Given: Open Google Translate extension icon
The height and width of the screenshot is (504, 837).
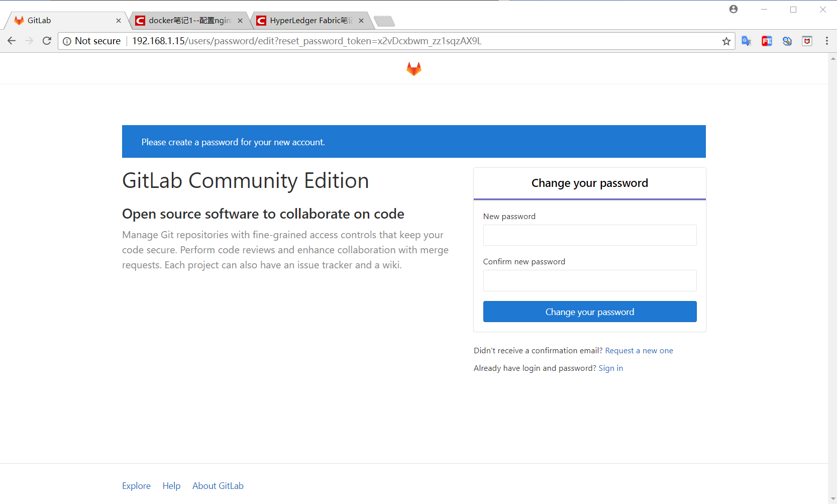Looking at the screenshot, I should click(746, 41).
